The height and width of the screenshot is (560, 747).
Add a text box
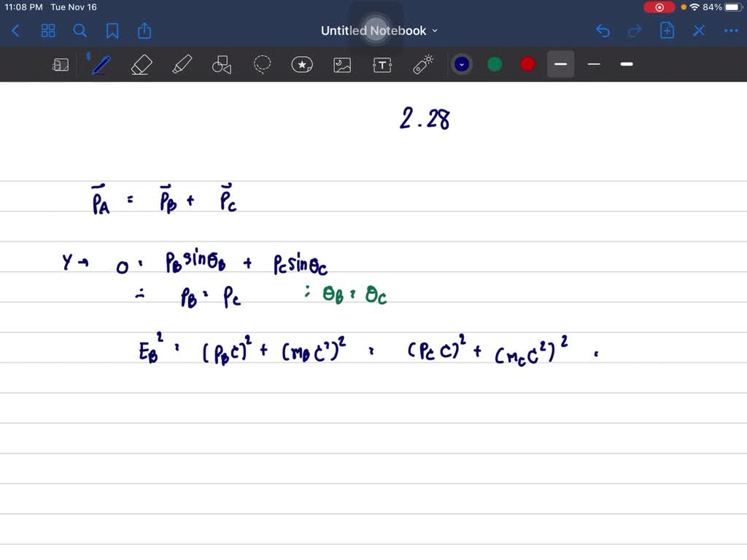tap(382, 64)
